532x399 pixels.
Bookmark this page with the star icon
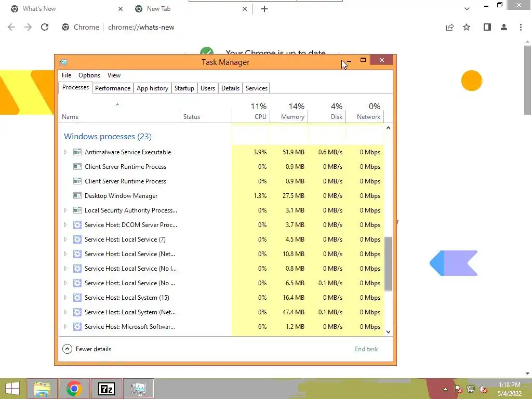point(467,27)
